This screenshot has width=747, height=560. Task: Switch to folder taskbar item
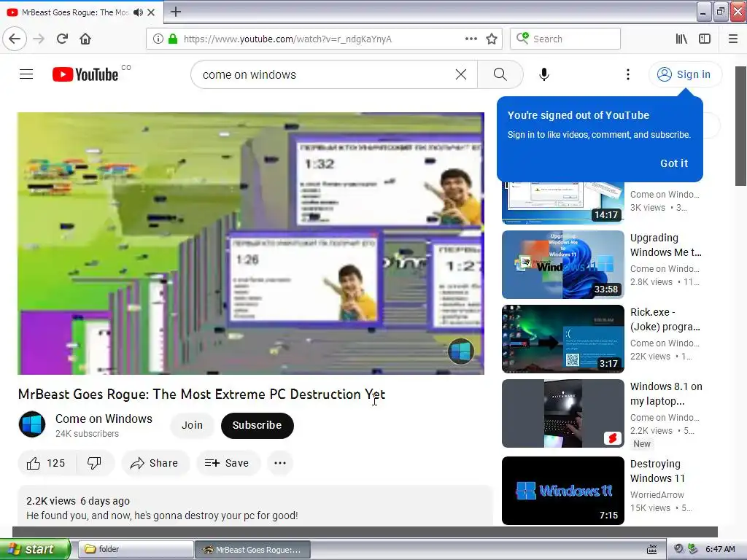click(135, 549)
